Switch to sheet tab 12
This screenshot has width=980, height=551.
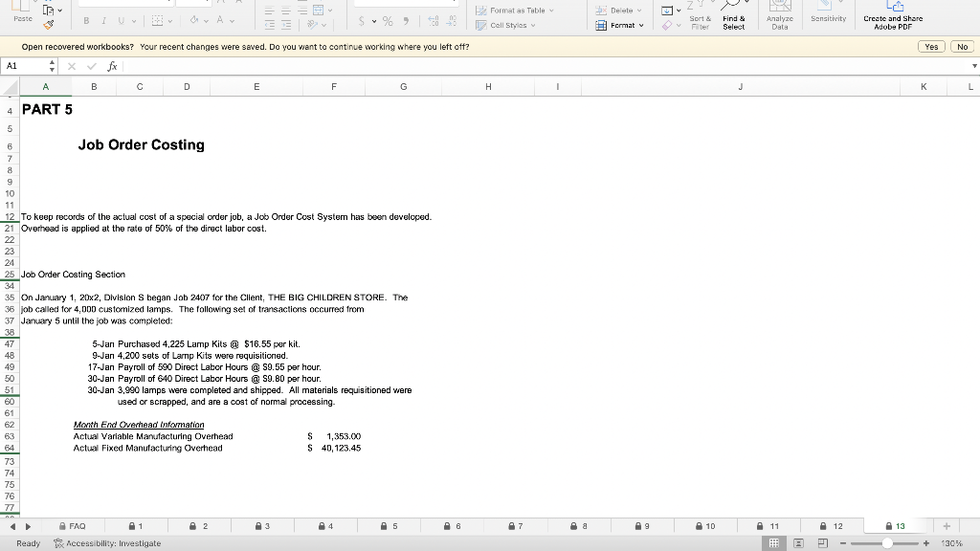pyautogui.click(x=832, y=526)
